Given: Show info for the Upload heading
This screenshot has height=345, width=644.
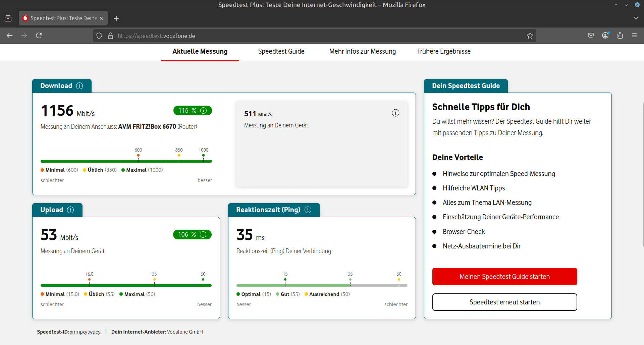Looking at the screenshot, I should [70, 210].
